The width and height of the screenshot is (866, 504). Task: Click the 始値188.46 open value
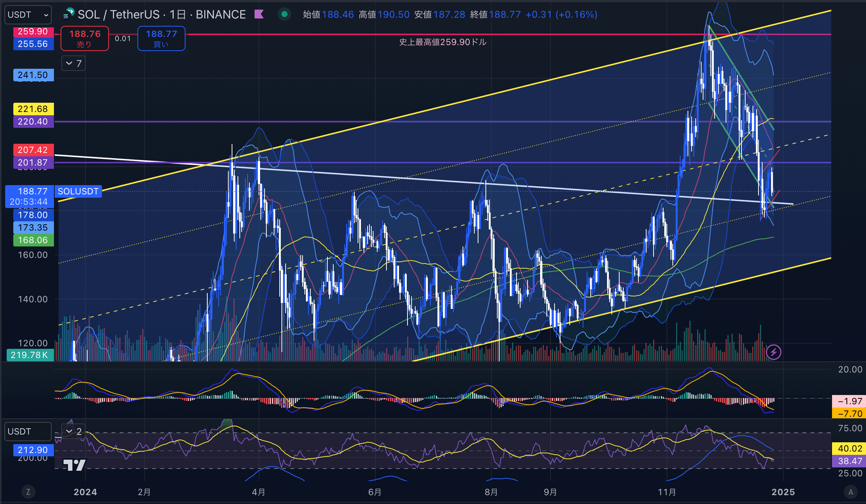(328, 14)
